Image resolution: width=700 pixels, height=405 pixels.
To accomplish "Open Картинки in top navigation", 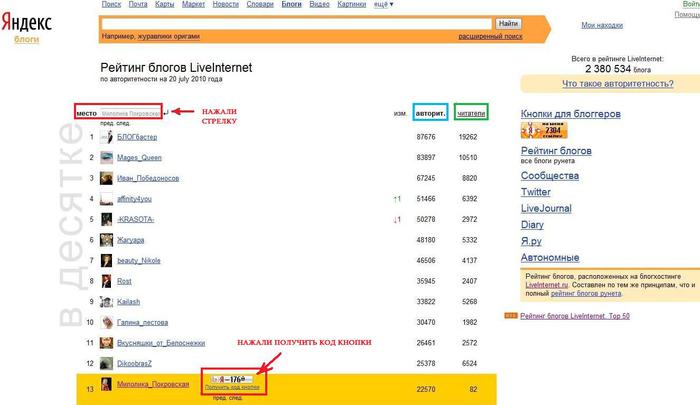I will point(351,4).
